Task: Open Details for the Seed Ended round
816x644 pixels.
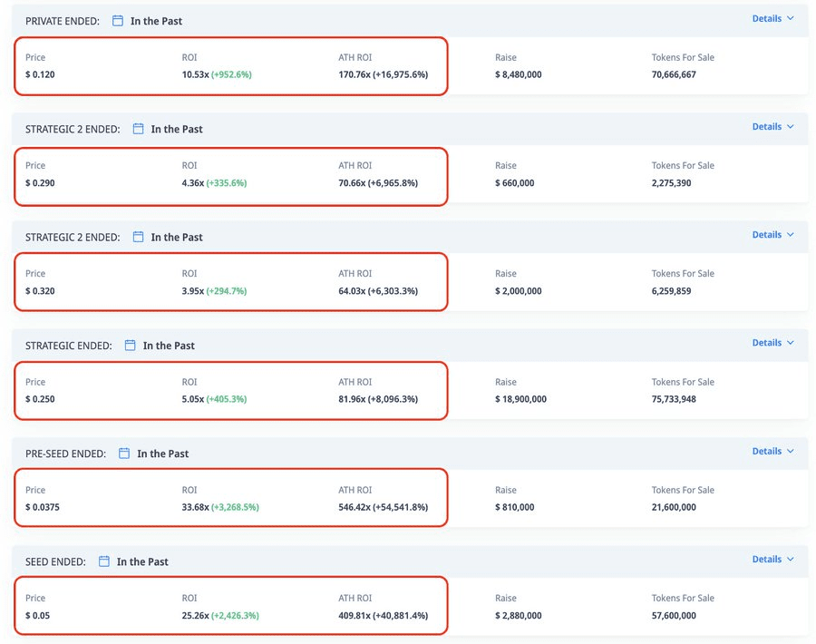Action: pyautogui.click(x=772, y=559)
